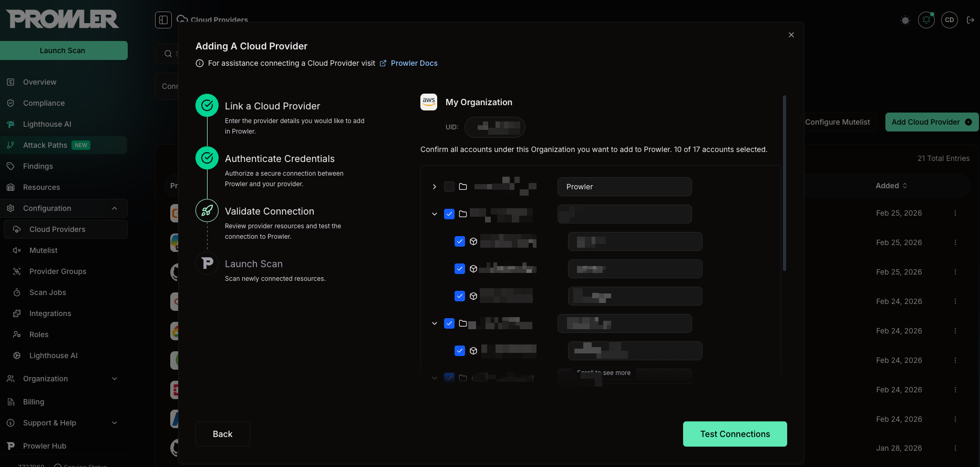
Task: Click the UID value pill
Action: click(x=495, y=127)
